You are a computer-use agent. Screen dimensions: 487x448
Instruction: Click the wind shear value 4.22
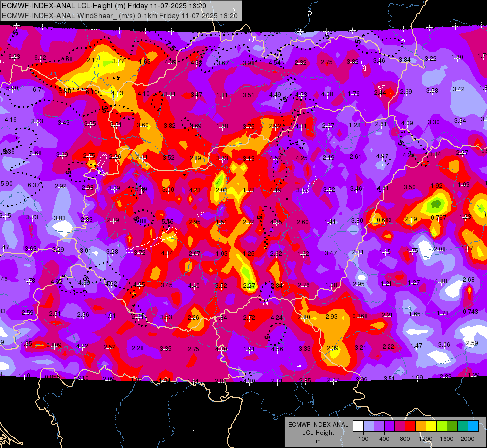82,346
